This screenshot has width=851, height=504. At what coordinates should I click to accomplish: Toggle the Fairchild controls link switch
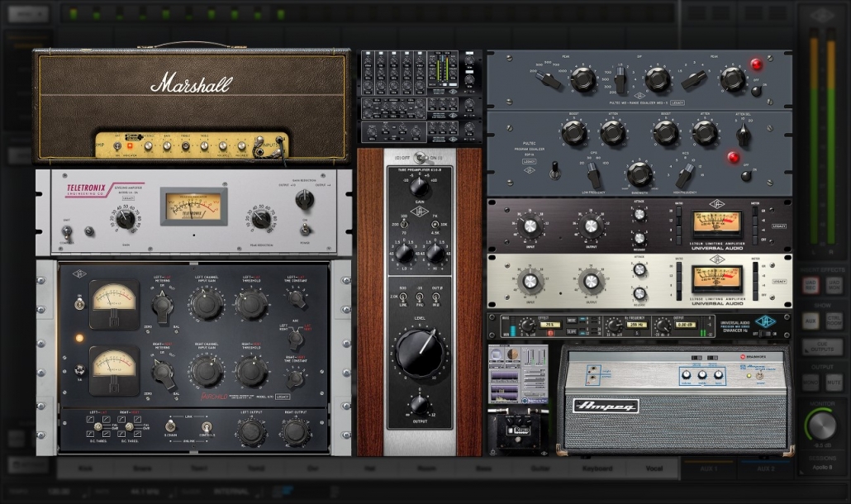point(207,426)
